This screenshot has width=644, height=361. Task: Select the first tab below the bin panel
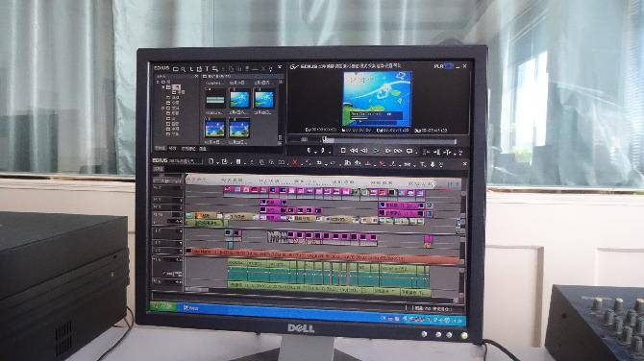pyautogui.click(x=160, y=148)
